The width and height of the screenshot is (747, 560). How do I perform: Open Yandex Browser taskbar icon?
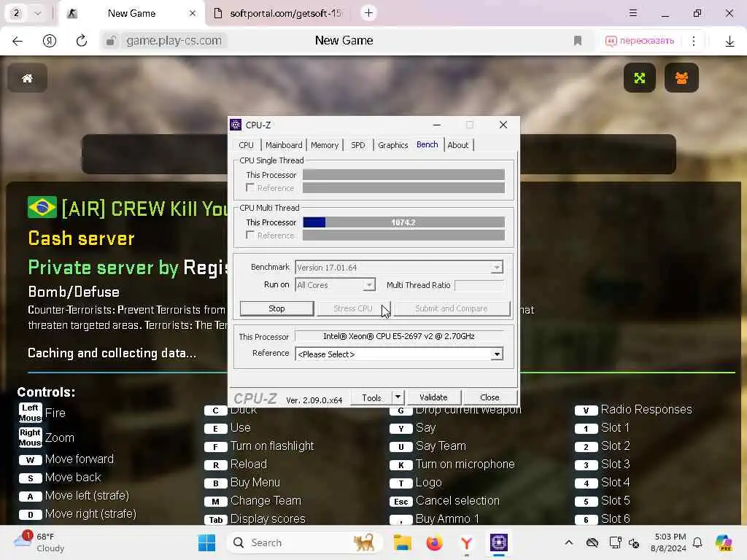point(466,542)
